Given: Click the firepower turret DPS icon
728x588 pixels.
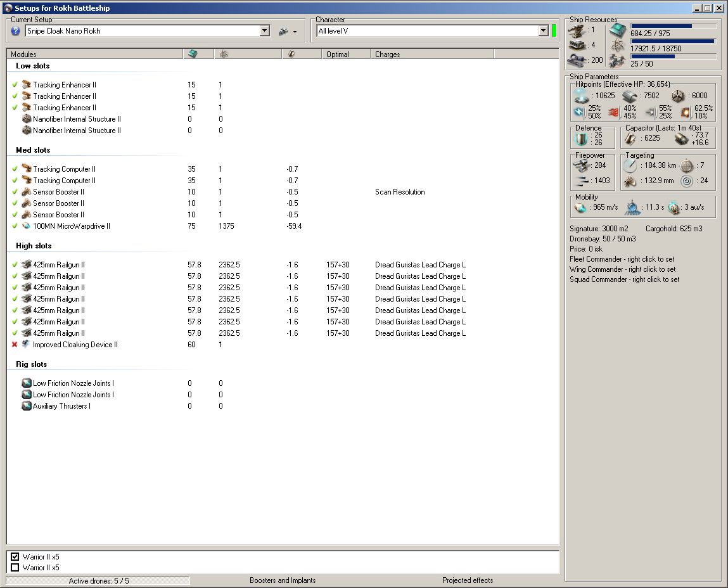Looking at the screenshot, I should [x=581, y=165].
